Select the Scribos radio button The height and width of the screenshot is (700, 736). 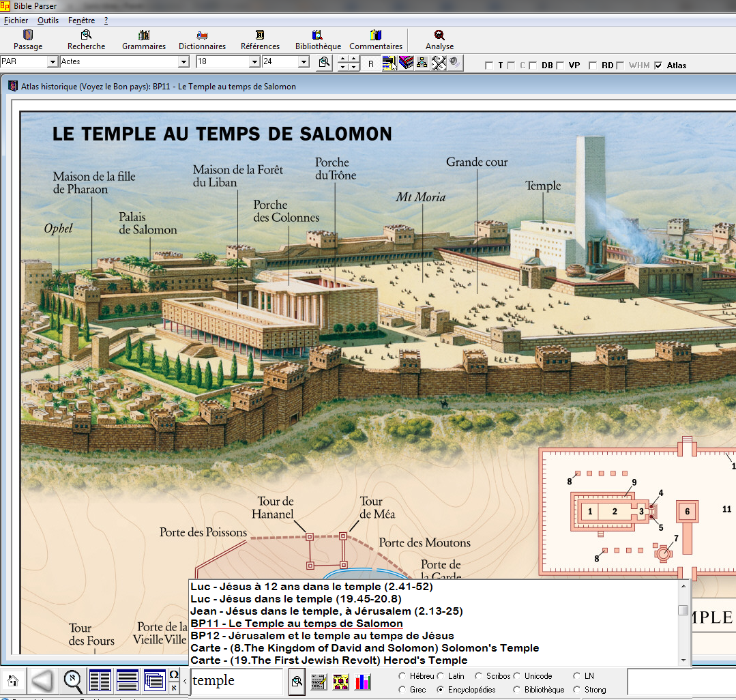[x=478, y=676]
